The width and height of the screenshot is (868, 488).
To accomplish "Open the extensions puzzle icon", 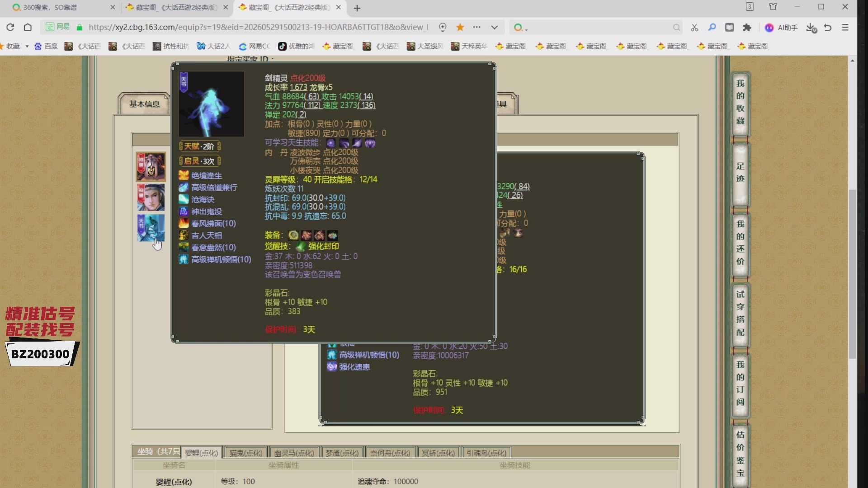I will (x=747, y=28).
